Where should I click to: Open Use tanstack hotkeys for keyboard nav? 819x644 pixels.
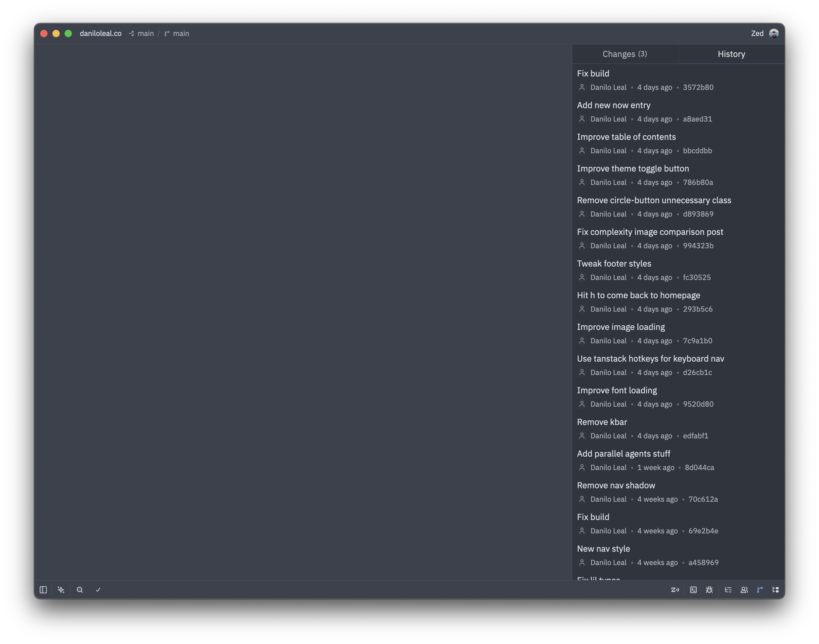point(678,365)
